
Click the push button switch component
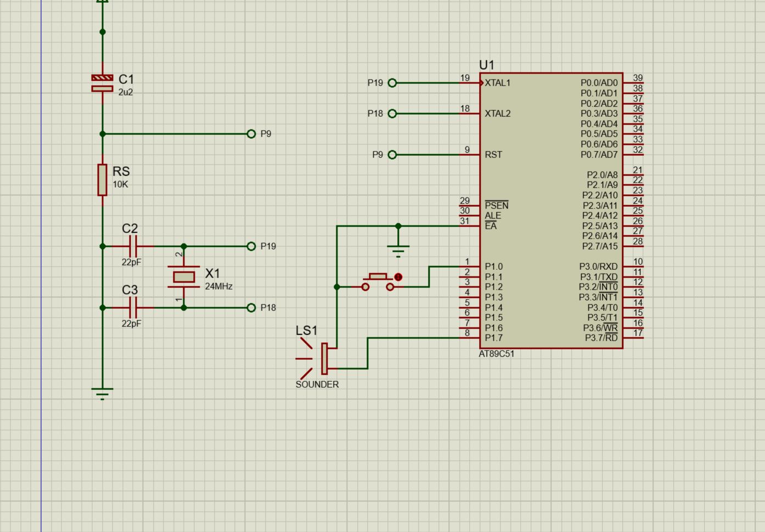378,282
